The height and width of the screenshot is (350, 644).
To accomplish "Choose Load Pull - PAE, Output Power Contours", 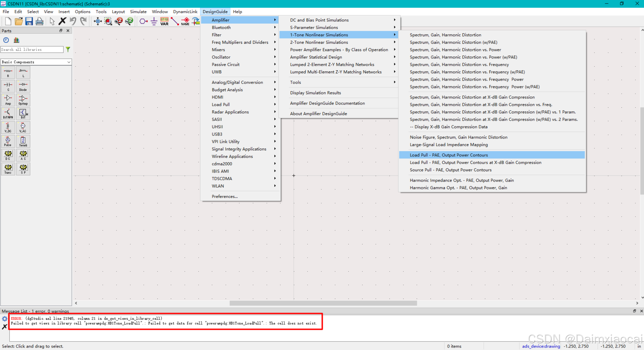I will point(449,155).
